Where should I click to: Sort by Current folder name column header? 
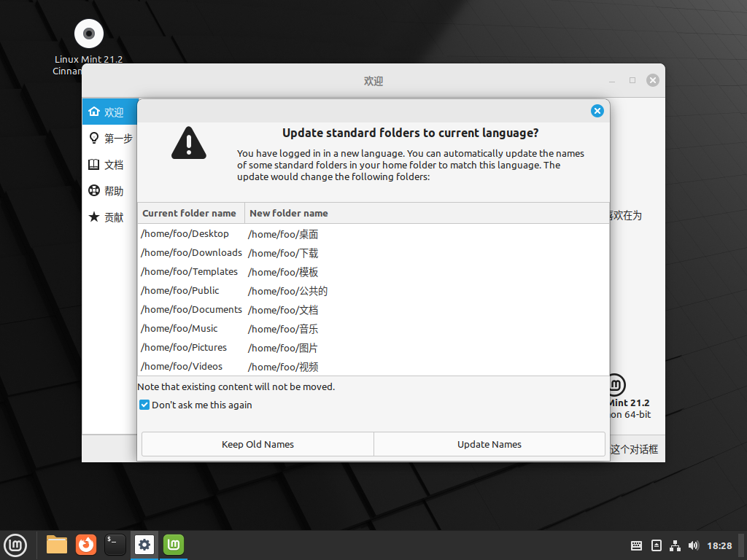[190, 213]
